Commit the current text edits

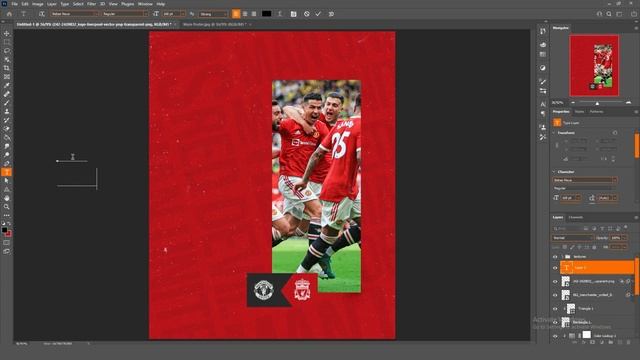tap(318, 14)
